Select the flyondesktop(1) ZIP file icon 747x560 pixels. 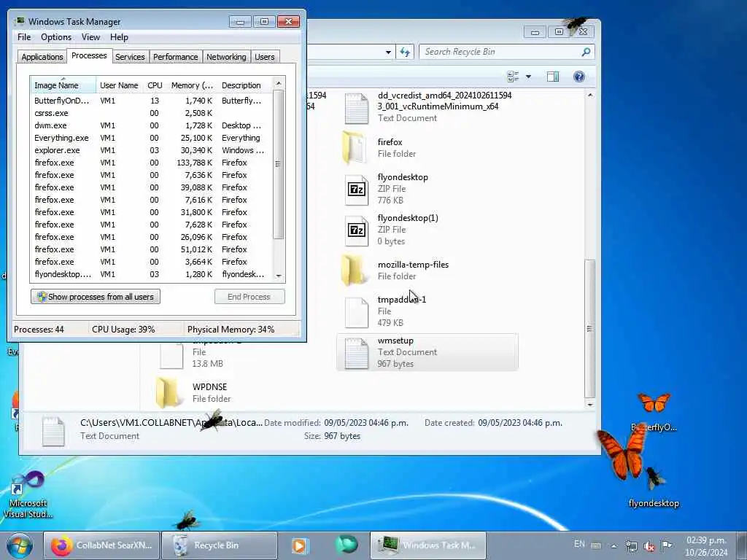(356, 230)
